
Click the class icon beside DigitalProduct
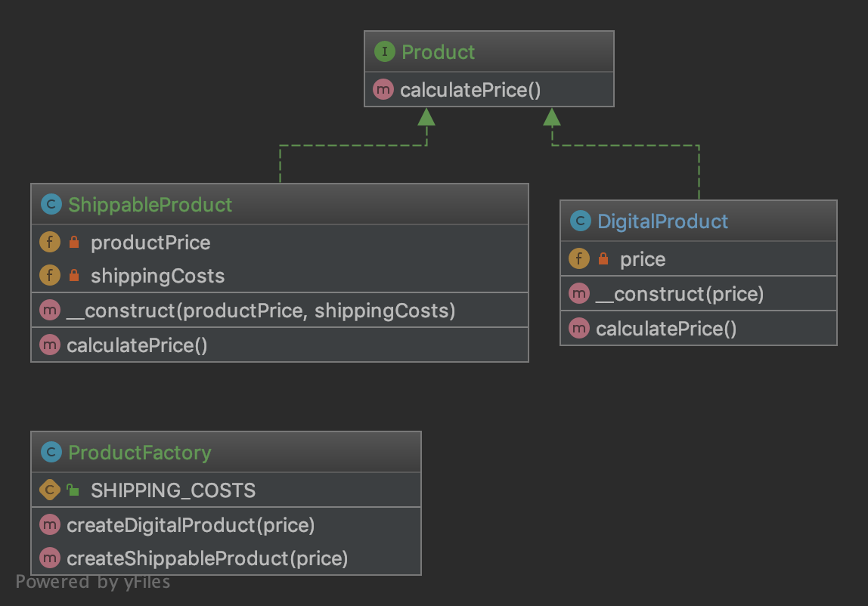(580, 221)
